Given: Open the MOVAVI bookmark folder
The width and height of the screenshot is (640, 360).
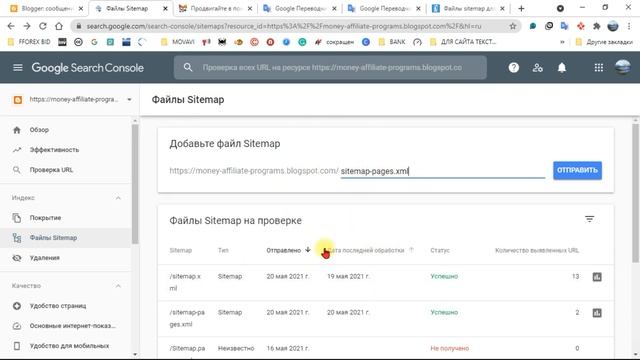Looking at the screenshot, I should [178, 42].
